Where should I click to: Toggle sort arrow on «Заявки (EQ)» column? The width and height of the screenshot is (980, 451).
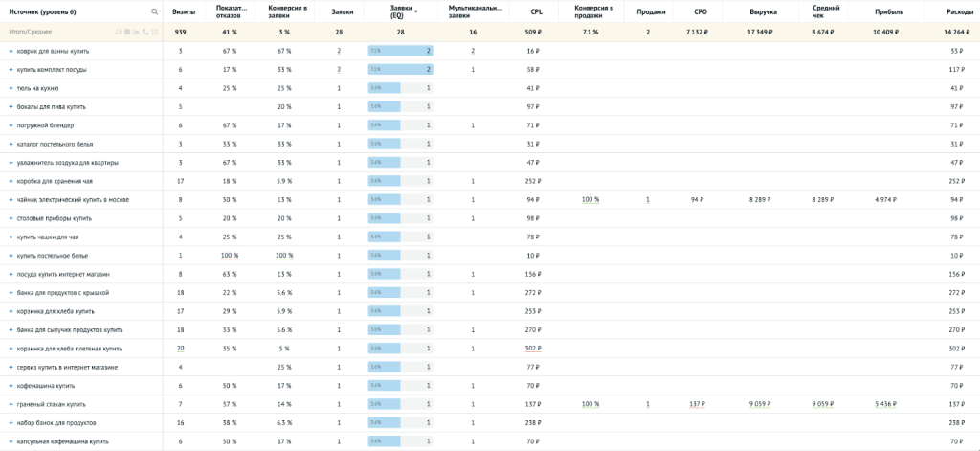pos(415,12)
